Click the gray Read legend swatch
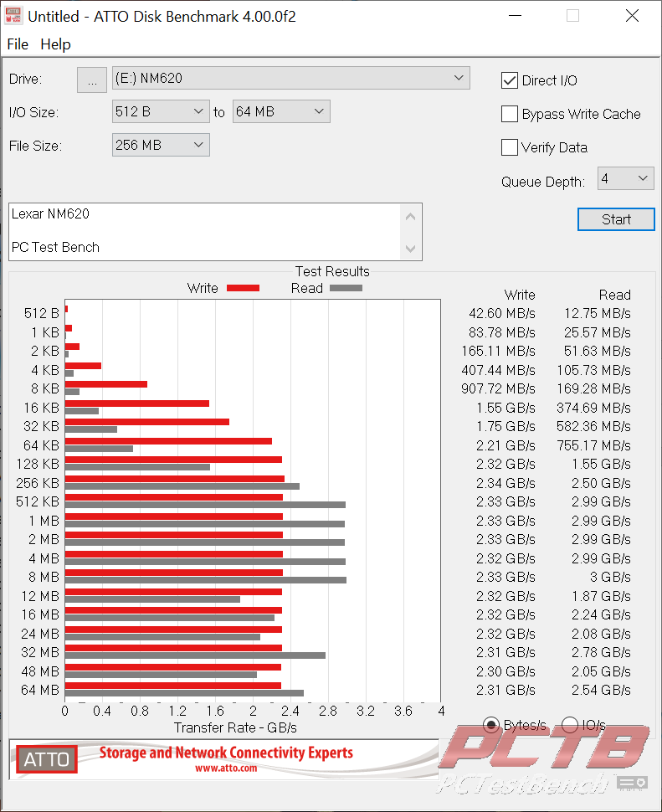Viewport: 662px width, 812px height. coord(346,288)
